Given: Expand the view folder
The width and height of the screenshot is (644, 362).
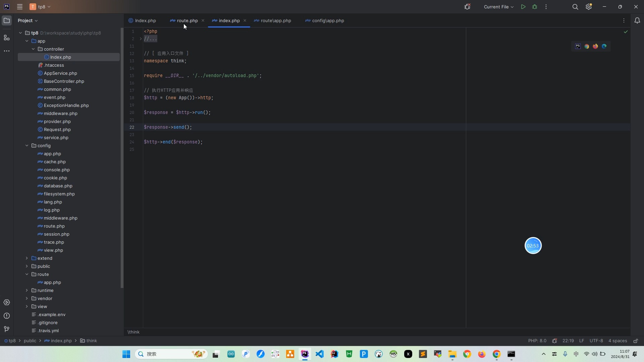Looking at the screenshot, I should coord(27,306).
